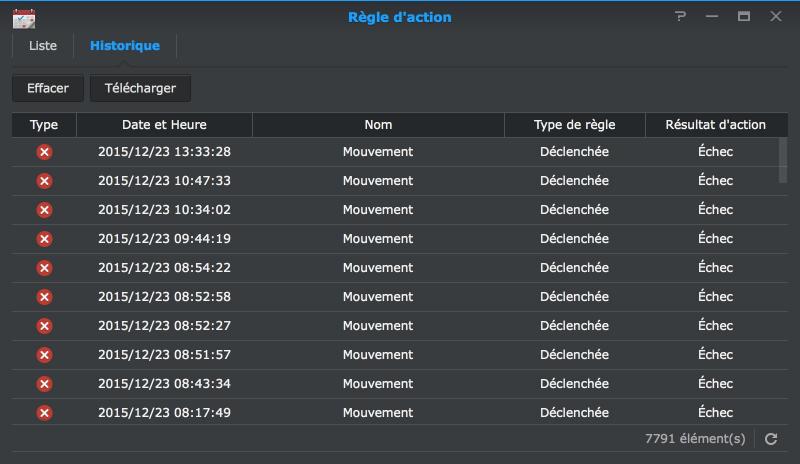Click the error icon for 13:33:28 entry
Image resolution: width=800 pixels, height=464 pixels.
click(44, 152)
